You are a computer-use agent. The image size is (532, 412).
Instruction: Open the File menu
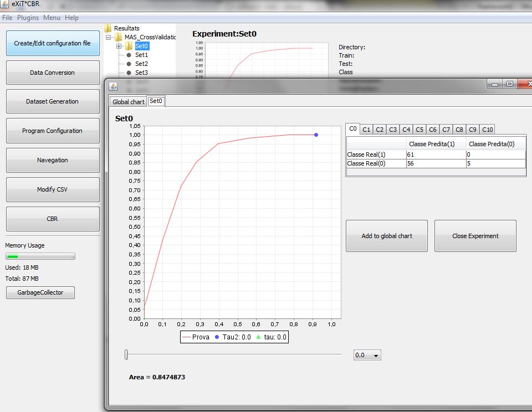(x=7, y=18)
